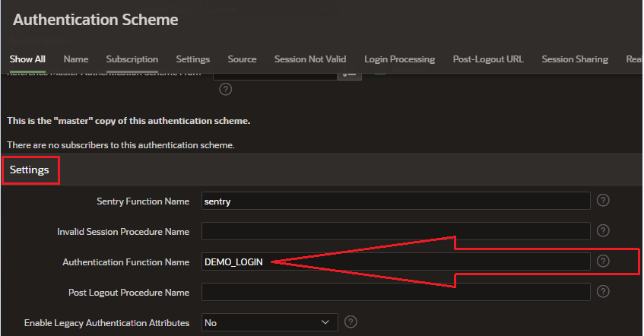Switch to the Source tab
Image resolution: width=644 pixels, height=336 pixels.
click(242, 59)
